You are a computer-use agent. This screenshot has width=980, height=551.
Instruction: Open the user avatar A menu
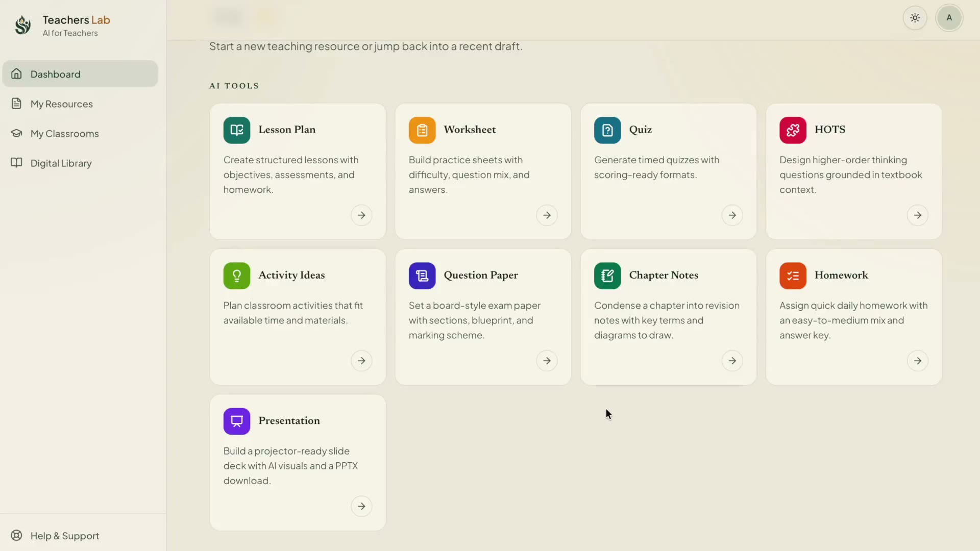[x=949, y=18]
